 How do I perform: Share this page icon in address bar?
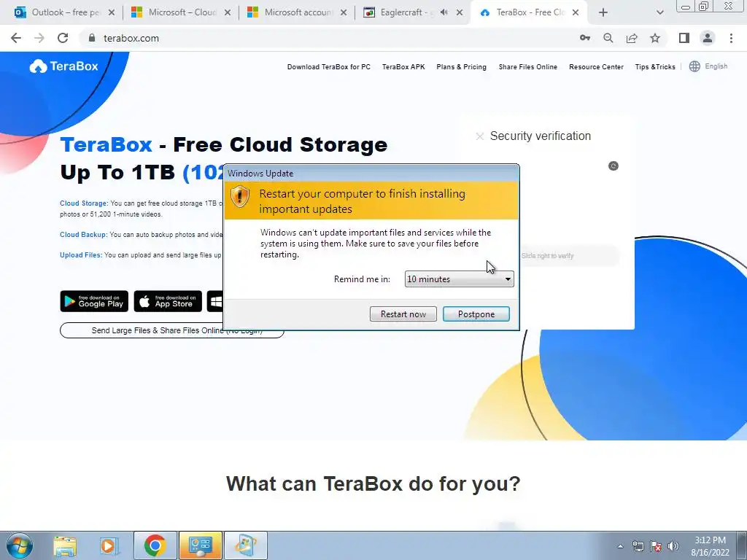pyautogui.click(x=632, y=38)
